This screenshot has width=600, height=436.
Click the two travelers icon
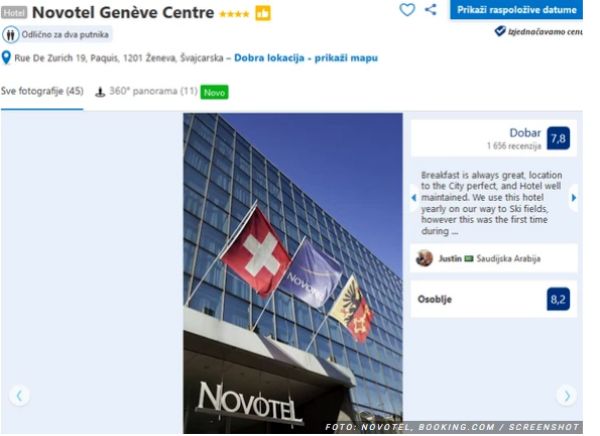pyautogui.click(x=10, y=35)
